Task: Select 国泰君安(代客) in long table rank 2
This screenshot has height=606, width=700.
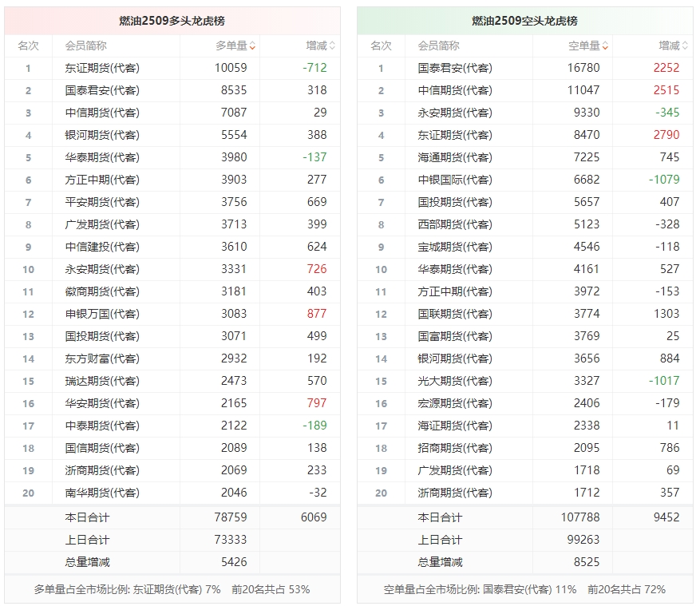Action: pyautogui.click(x=102, y=90)
